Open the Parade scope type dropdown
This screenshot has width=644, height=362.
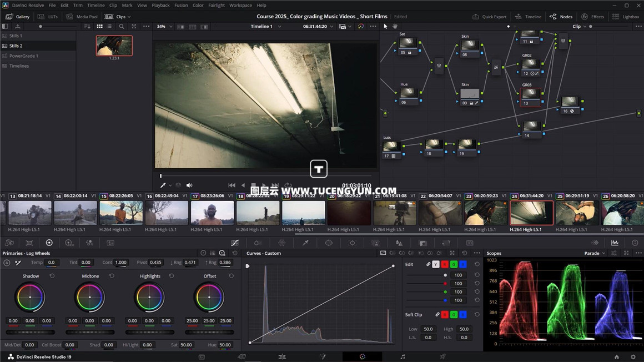point(595,253)
